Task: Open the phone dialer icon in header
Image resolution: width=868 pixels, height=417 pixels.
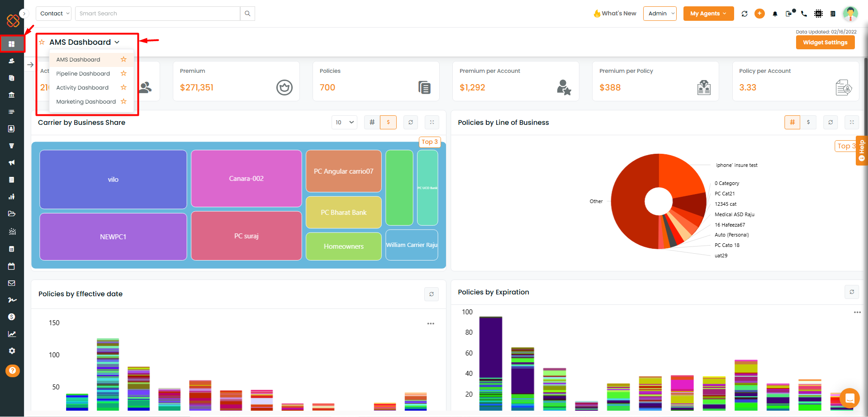Action: coord(804,14)
